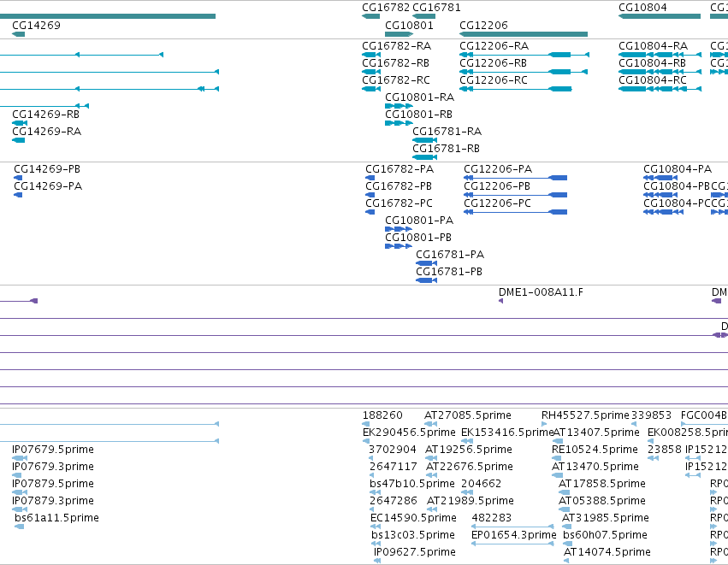
Task: Click protein CG10801-PA
Action: click(419, 221)
